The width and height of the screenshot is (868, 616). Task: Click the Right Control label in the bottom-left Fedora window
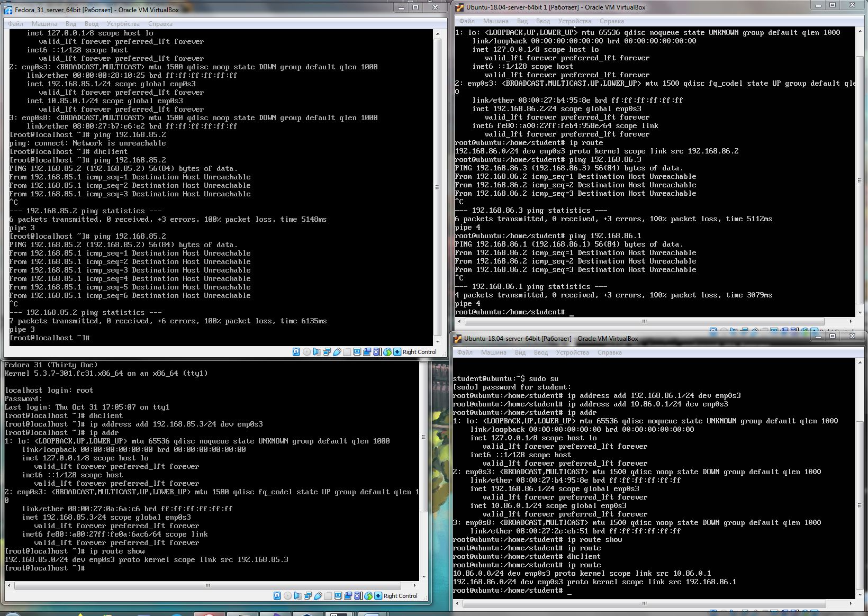click(400, 596)
